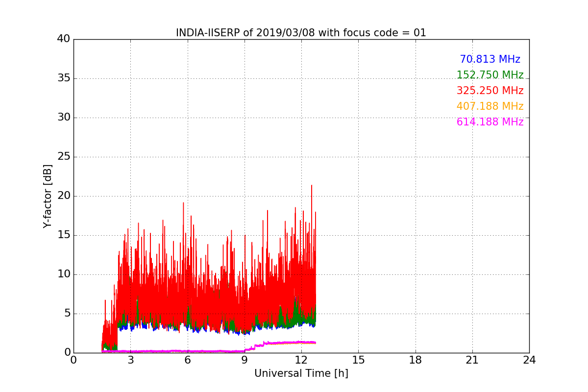Image resolution: width=588 pixels, height=392 pixels.
Task: Select the 70.813 MHz legend label
Action: point(490,59)
